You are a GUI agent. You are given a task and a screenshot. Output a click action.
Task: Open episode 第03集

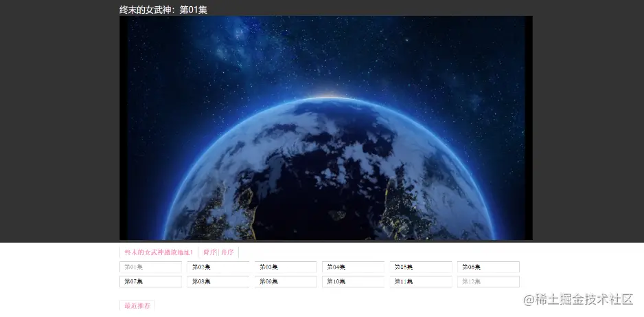tap(286, 267)
